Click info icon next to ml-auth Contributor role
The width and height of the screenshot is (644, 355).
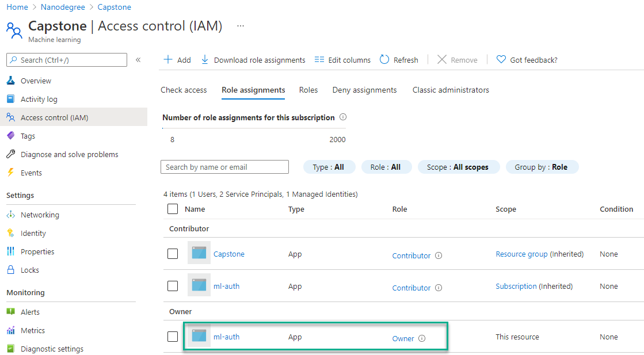click(439, 288)
